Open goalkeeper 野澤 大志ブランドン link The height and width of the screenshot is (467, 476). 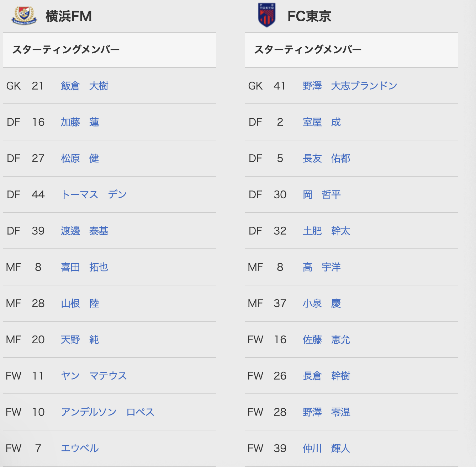(350, 86)
